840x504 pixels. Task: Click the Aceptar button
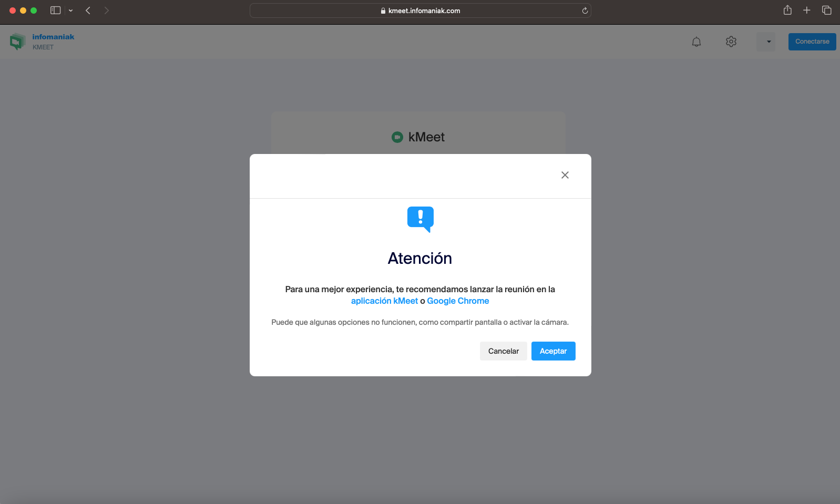(553, 351)
